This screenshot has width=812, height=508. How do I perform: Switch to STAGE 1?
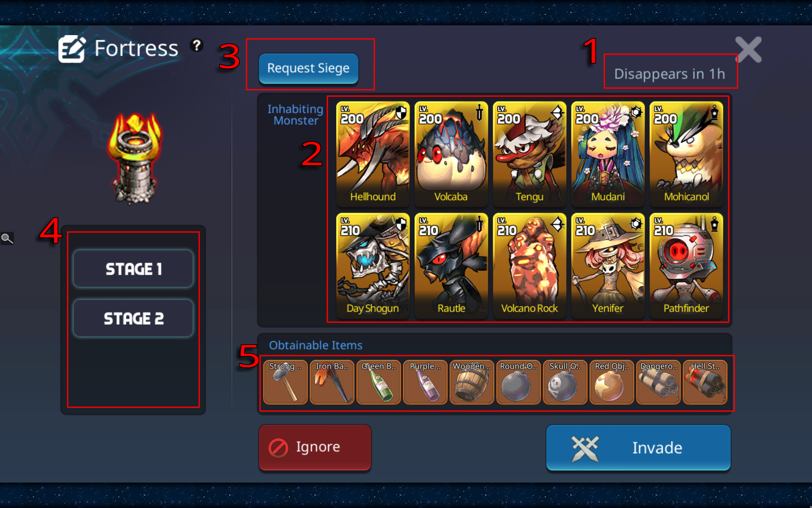133,269
